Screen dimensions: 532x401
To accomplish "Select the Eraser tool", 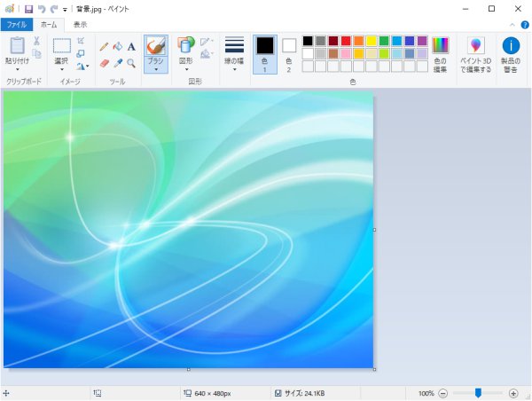I will pos(104,63).
